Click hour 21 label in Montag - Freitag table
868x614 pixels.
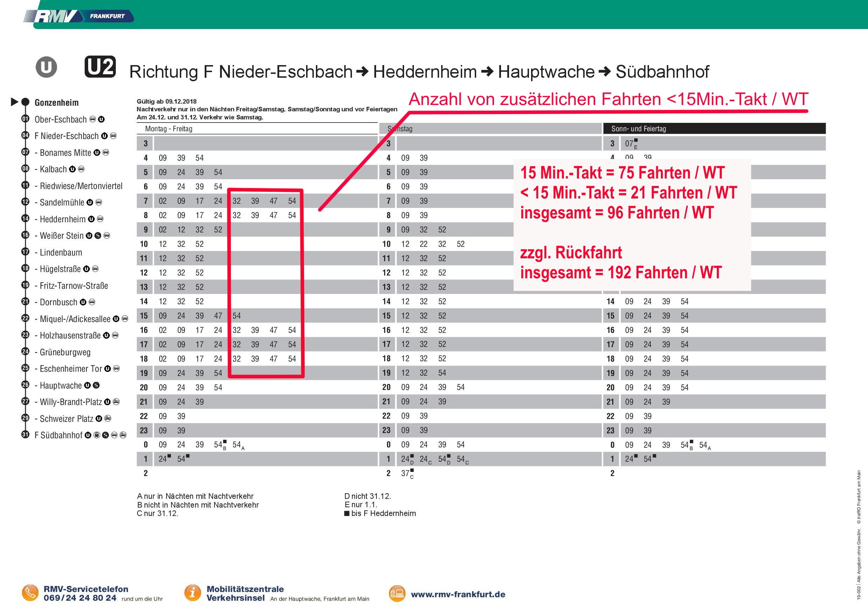(x=144, y=402)
